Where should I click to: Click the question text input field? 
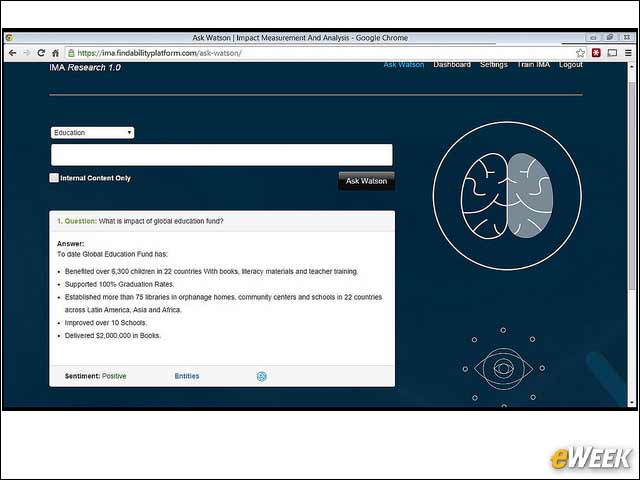click(x=222, y=155)
